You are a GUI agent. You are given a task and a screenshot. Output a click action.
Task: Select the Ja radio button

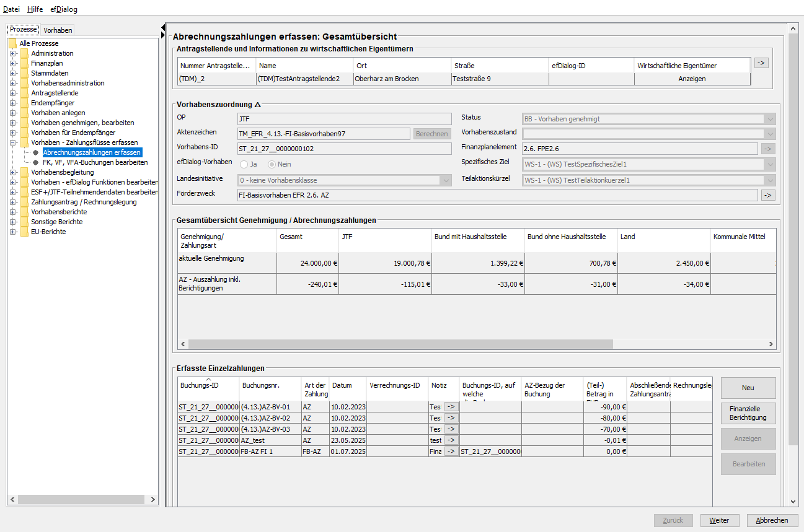point(244,164)
